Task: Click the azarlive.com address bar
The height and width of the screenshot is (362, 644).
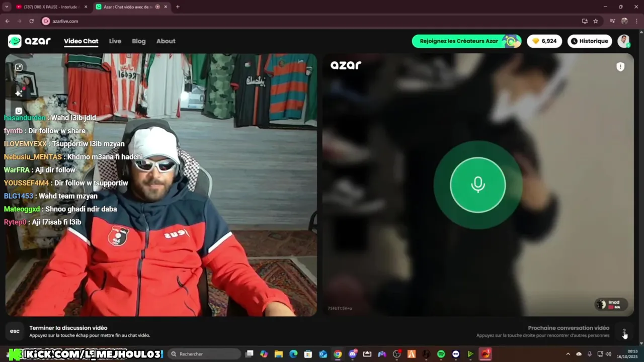Action: click(x=312, y=21)
